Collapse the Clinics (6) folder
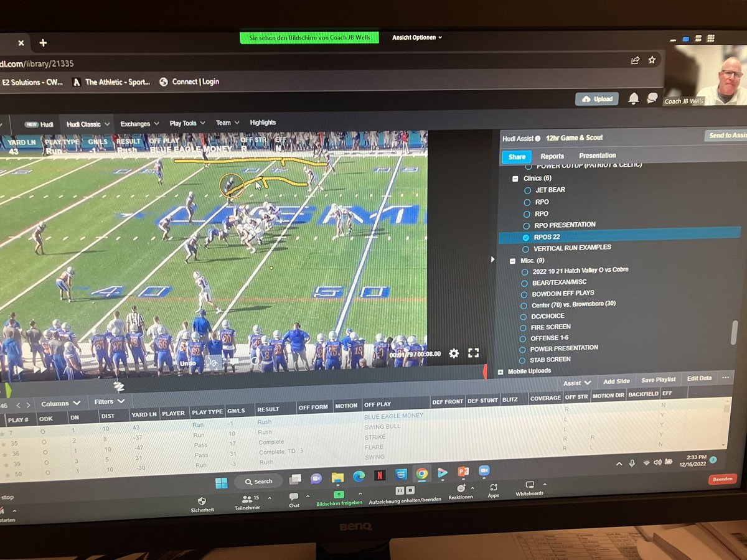747x560 pixels. (515, 178)
